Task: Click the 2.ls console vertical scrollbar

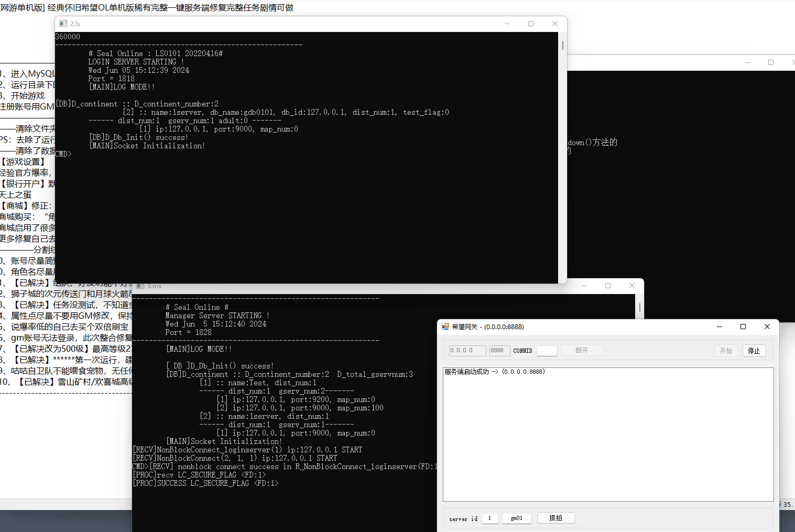Action: point(562,46)
